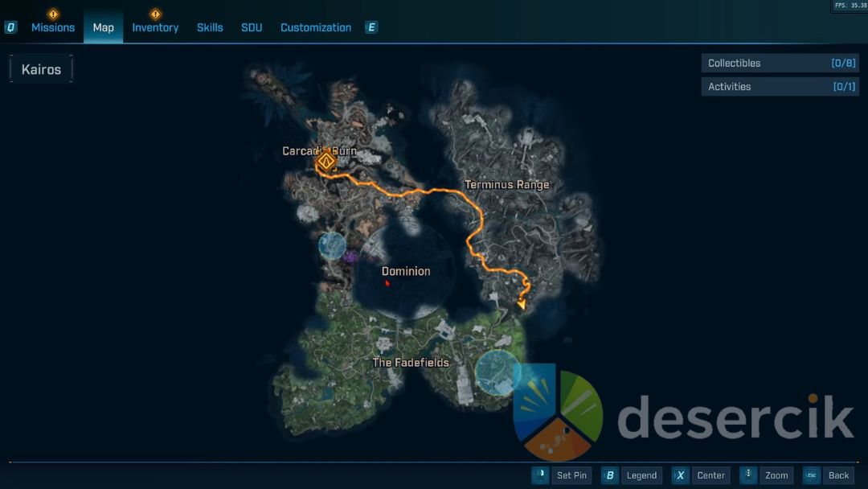Click the E key next-tab icon
The height and width of the screenshot is (489, 868).
371,27
